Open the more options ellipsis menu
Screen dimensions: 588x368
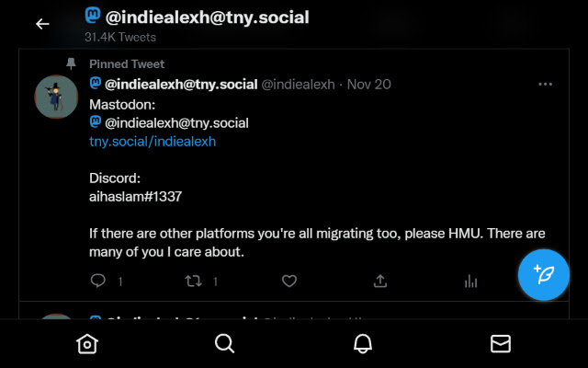tap(546, 84)
